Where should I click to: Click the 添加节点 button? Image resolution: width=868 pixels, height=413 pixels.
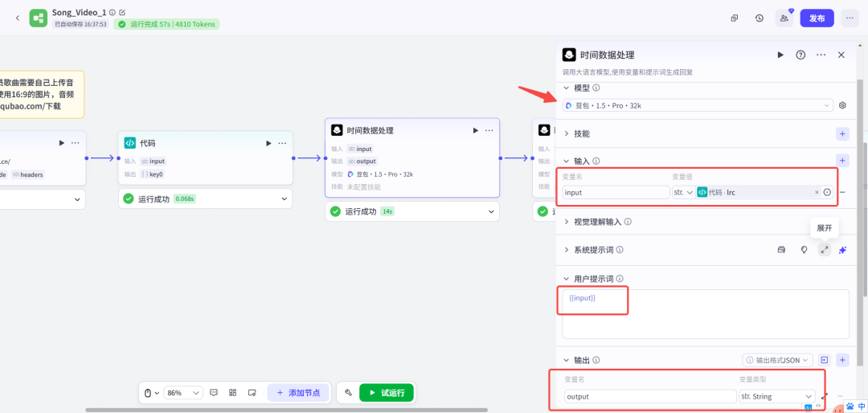[298, 393]
